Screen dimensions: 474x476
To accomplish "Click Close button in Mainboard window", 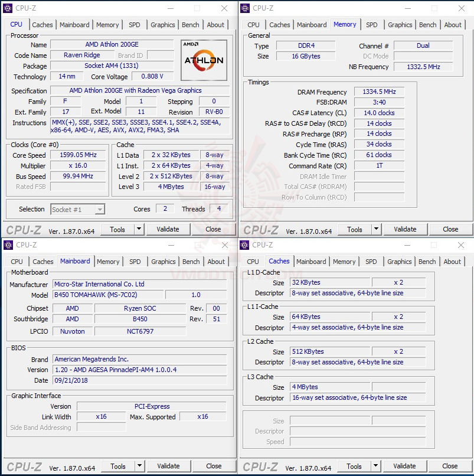I will click(214, 466).
